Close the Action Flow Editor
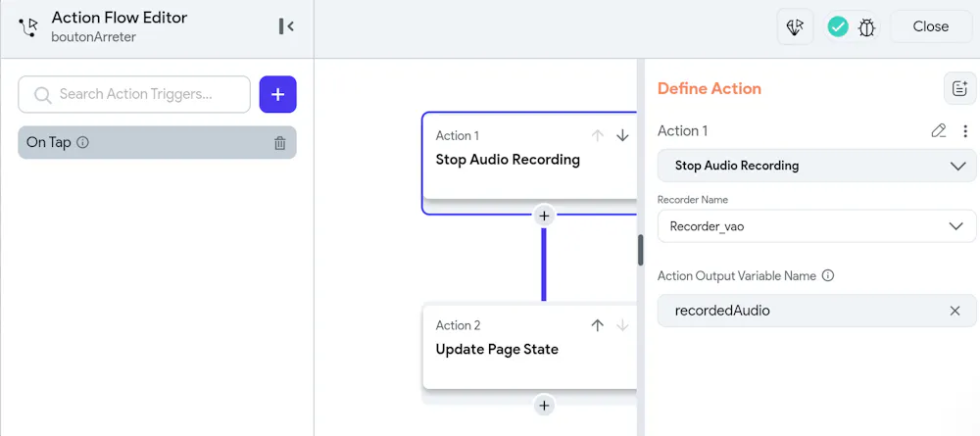Viewport: 980px width, 436px height. (931, 26)
